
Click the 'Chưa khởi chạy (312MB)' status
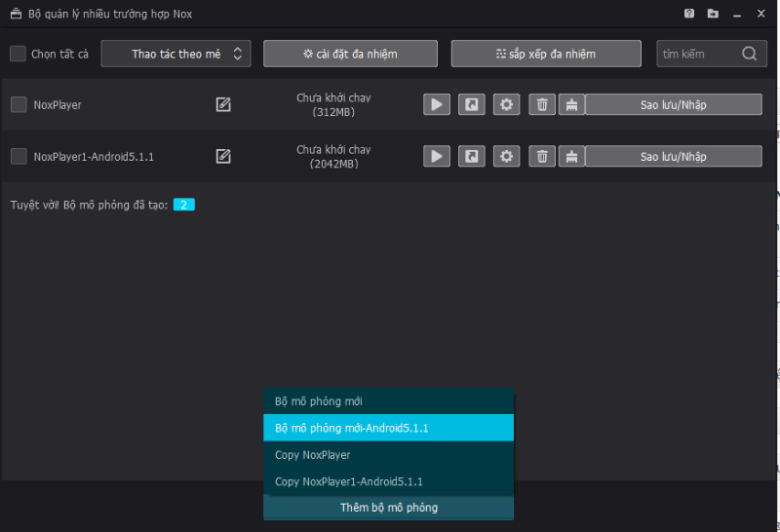[333, 105]
